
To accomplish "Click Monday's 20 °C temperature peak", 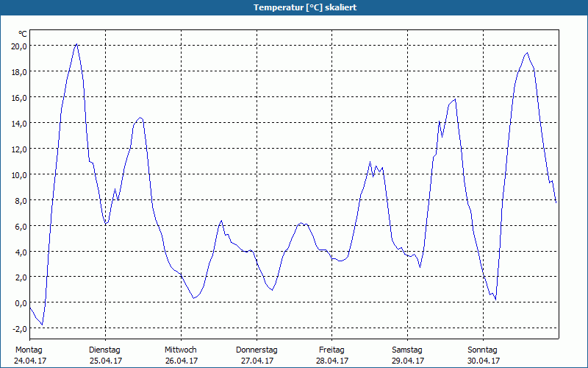I will coord(76,44).
